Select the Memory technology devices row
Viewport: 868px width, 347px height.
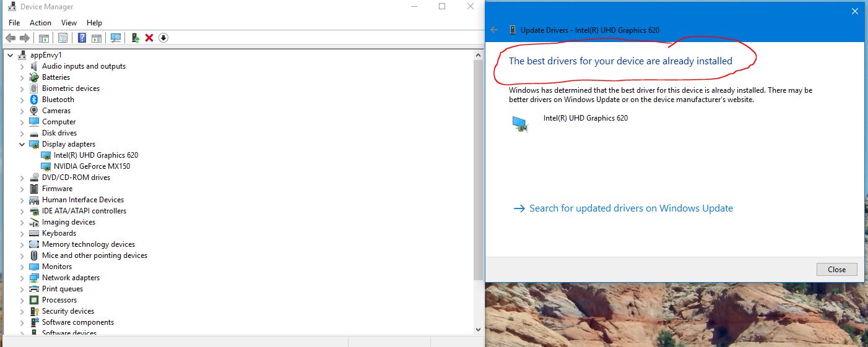pos(89,244)
